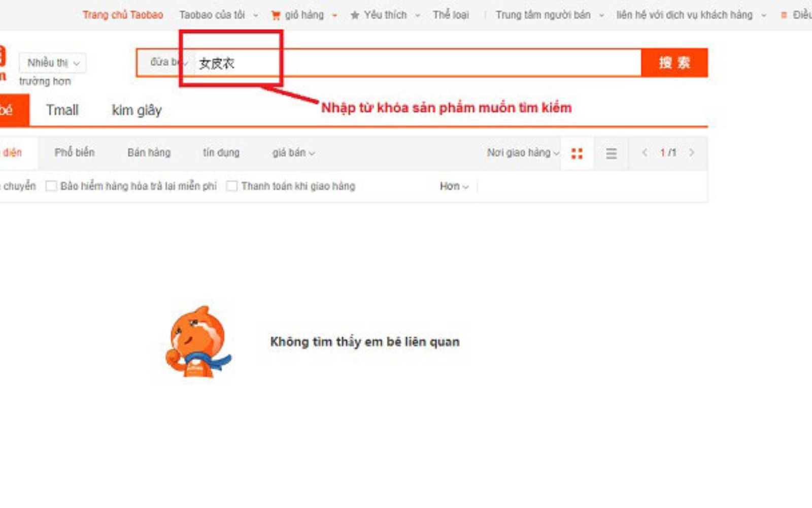Expand the 'giá bán' sort dropdown
Viewport: 812px width, 508px height.
[293, 153]
